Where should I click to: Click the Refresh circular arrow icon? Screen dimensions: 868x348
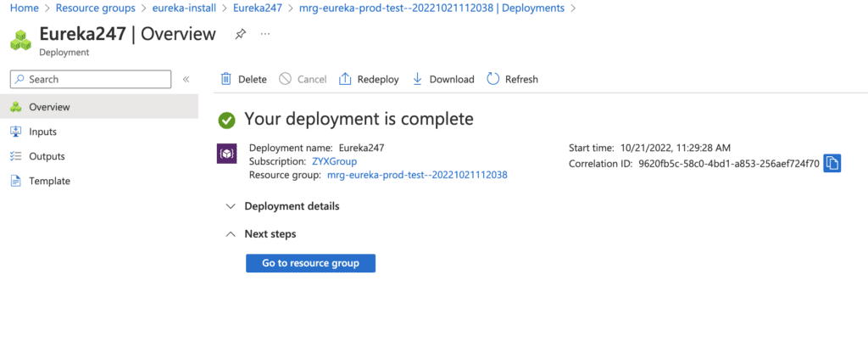pyautogui.click(x=492, y=79)
